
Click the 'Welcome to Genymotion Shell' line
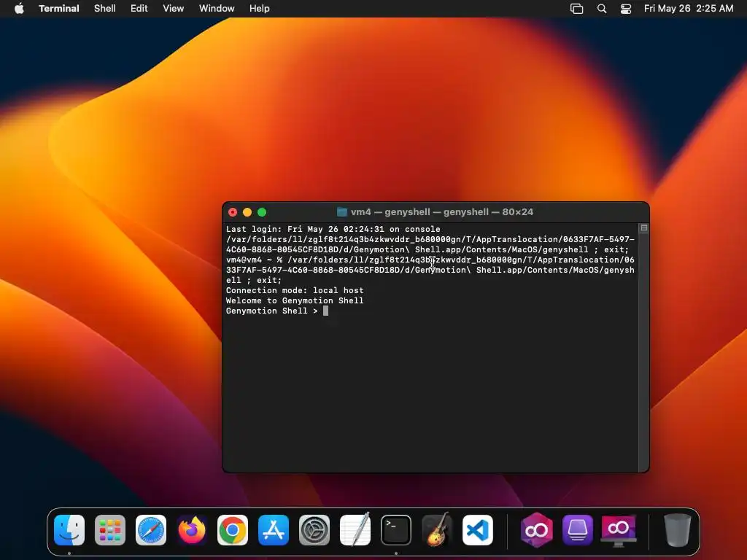coord(295,300)
